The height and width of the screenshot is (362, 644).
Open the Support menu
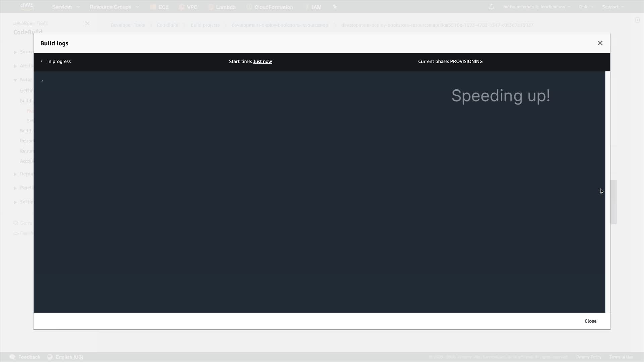[612, 7]
